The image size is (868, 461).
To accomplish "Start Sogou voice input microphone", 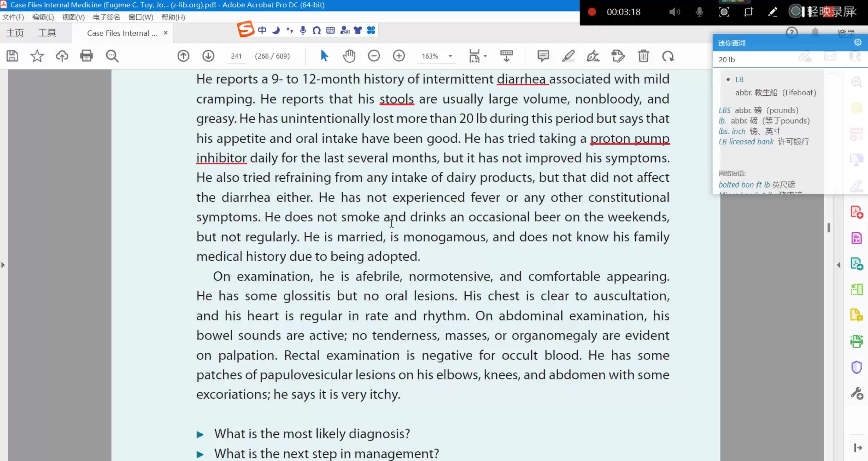I will pyautogui.click(x=303, y=30).
